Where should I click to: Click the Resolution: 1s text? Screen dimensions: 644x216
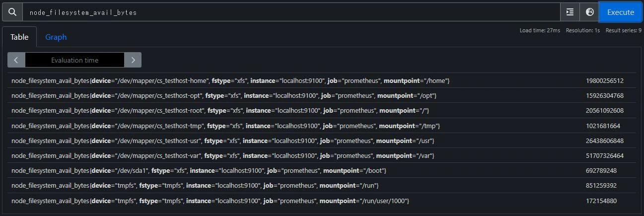(x=583, y=30)
